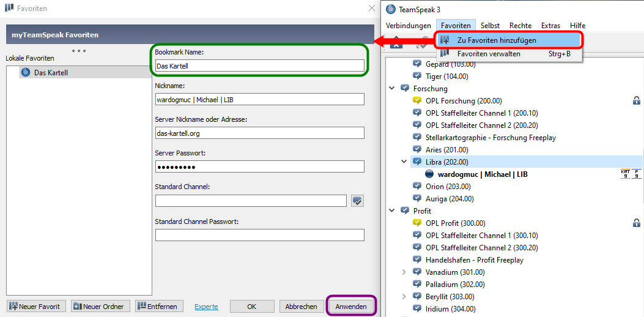
Task: Click the wardogmuc user status icon
Action: point(429,174)
